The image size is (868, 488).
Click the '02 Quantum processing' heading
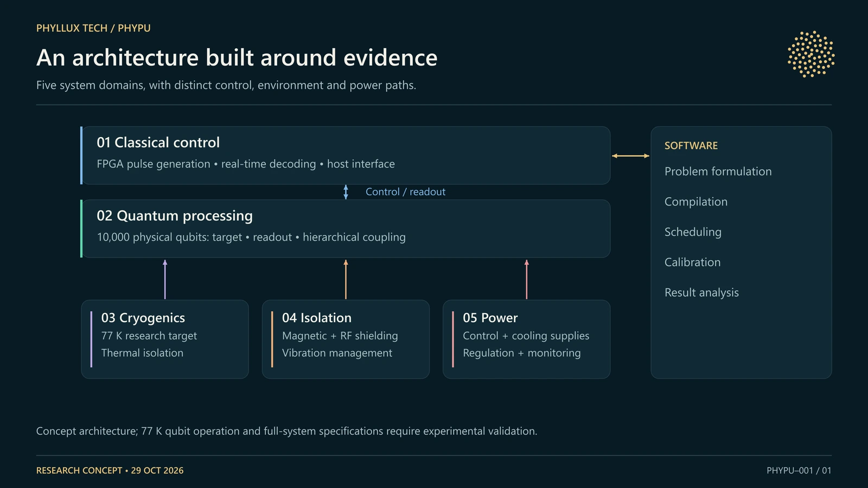(x=175, y=216)
